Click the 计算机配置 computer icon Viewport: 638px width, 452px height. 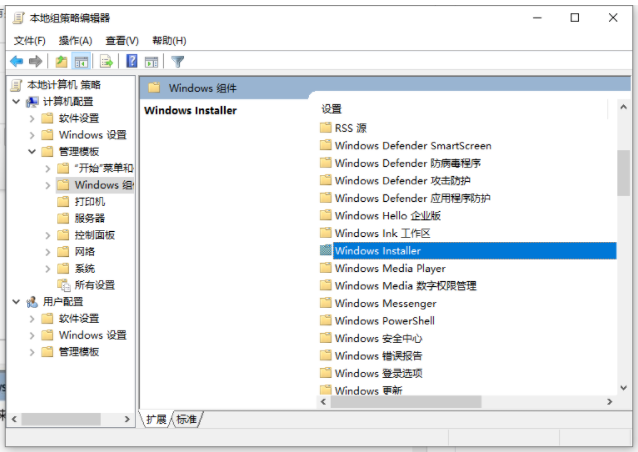(33, 102)
